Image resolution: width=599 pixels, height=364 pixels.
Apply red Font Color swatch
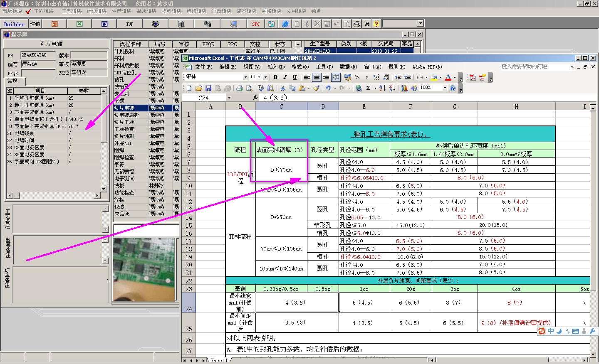click(x=448, y=77)
